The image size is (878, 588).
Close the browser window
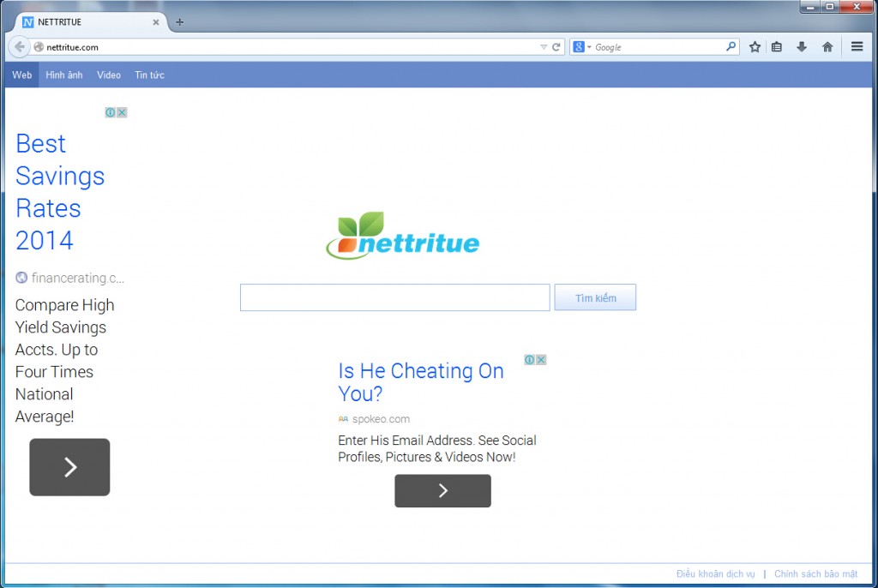pos(857,7)
